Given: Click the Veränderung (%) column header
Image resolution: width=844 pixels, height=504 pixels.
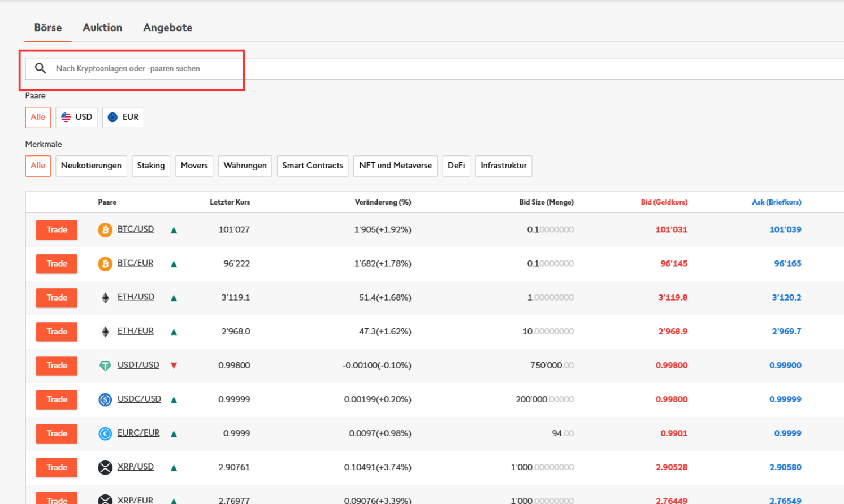Looking at the screenshot, I should pyautogui.click(x=383, y=202).
